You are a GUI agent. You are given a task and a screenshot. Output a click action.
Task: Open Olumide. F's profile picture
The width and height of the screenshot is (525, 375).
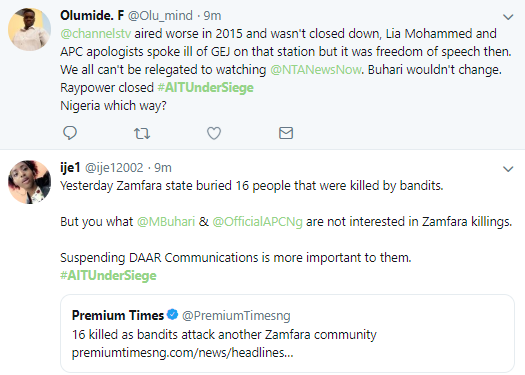29,29
